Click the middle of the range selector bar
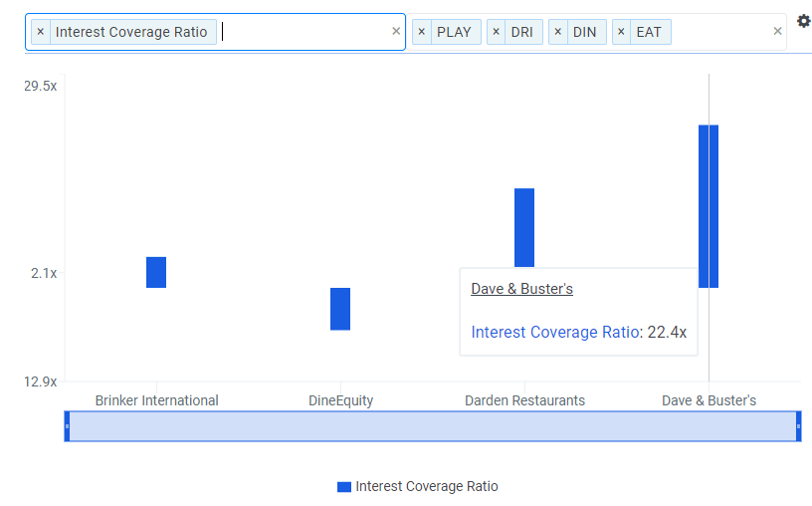This screenshot has width=812, height=506. click(x=433, y=426)
